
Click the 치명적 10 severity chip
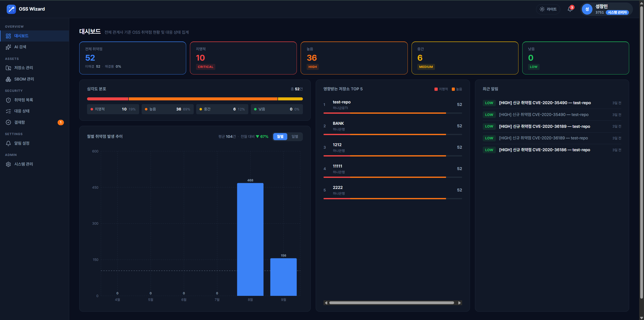(113, 109)
